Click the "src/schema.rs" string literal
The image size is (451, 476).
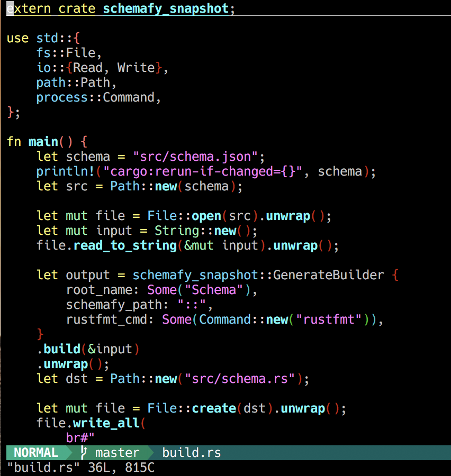[x=240, y=379]
